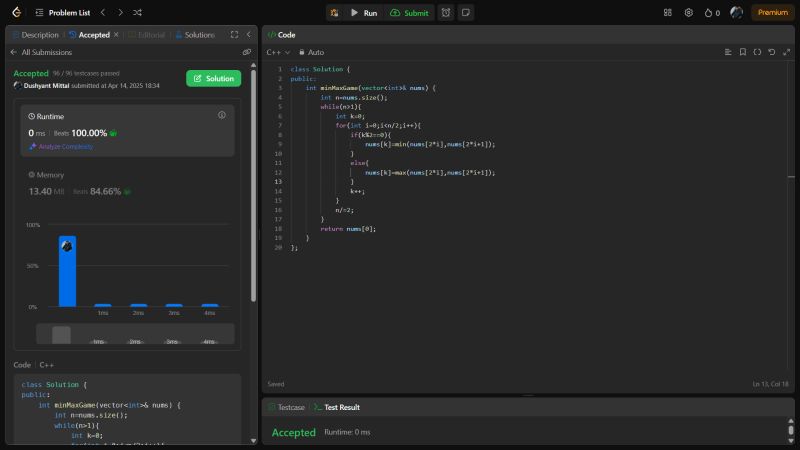Pick a random problem shuffle icon
The width and height of the screenshot is (800, 450).
tap(137, 12)
